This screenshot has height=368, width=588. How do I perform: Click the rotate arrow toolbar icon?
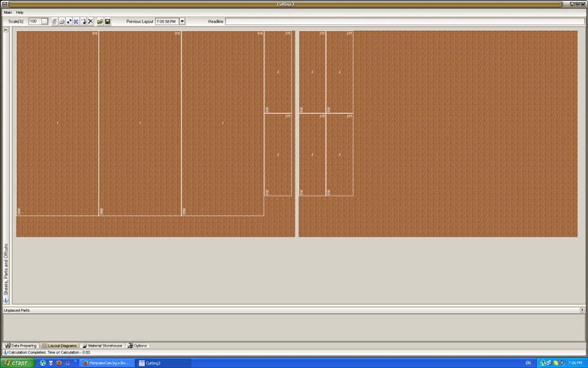pos(83,21)
